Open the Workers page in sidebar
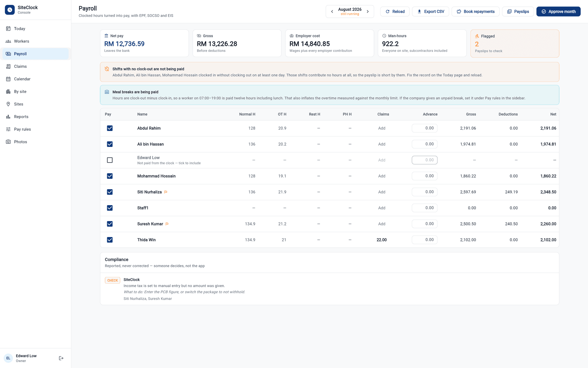 click(x=36, y=41)
